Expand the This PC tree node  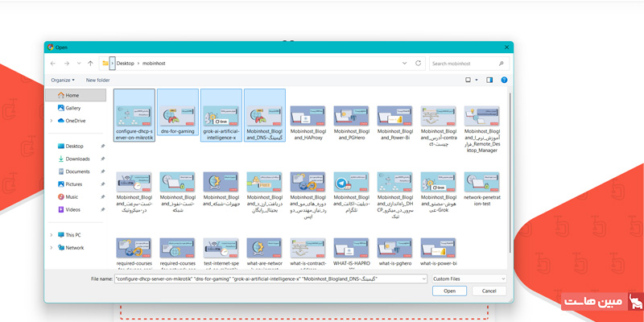[x=52, y=235]
